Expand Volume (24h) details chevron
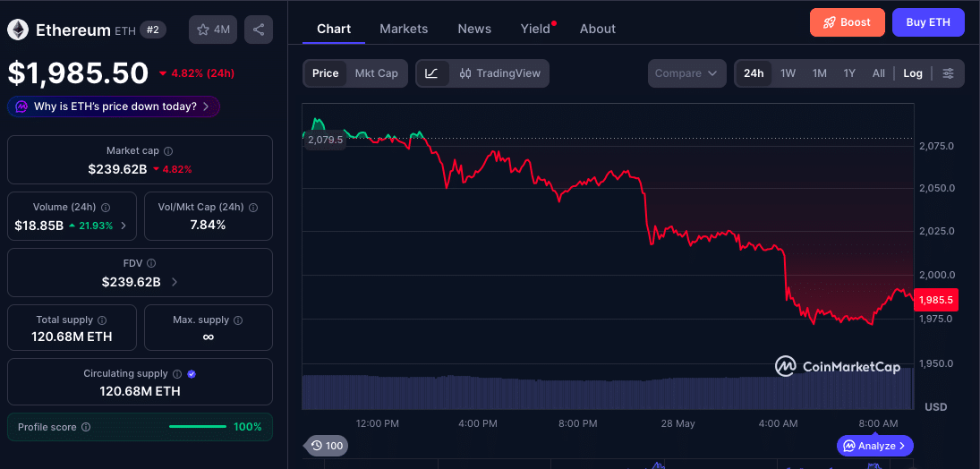 pos(124,226)
